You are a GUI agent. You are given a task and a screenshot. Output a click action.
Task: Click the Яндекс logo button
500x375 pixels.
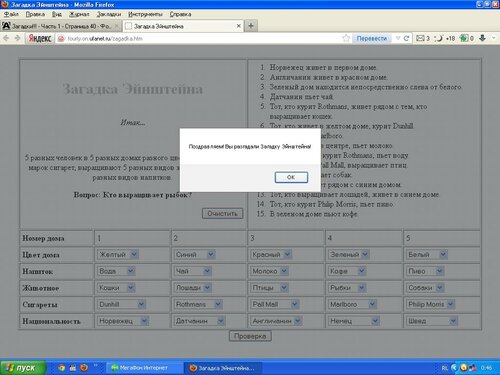click(x=40, y=38)
